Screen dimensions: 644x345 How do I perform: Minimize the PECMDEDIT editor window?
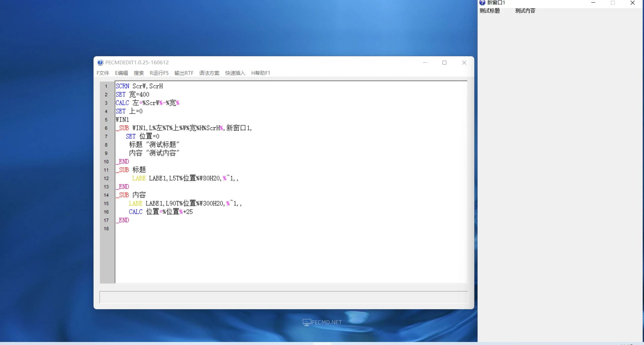tap(425, 63)
